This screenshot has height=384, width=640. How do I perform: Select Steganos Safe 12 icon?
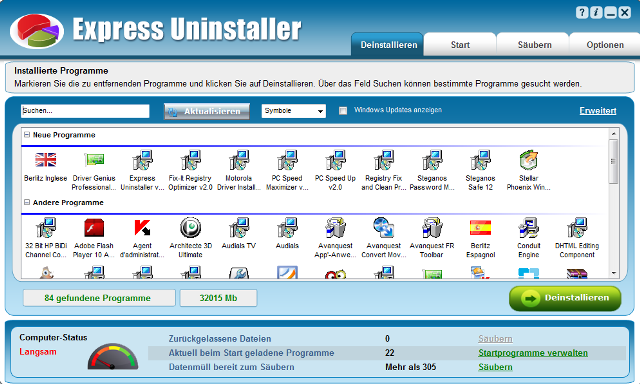tap(480, 160)
